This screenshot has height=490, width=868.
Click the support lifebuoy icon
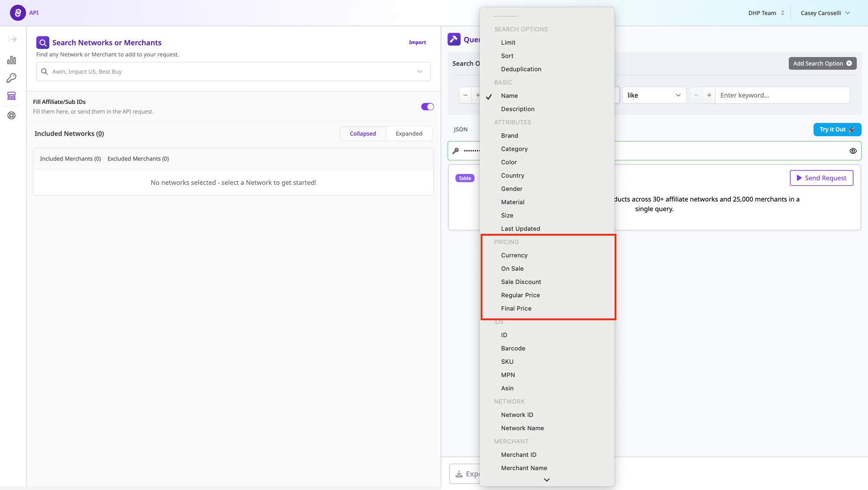tap(12, 115)
